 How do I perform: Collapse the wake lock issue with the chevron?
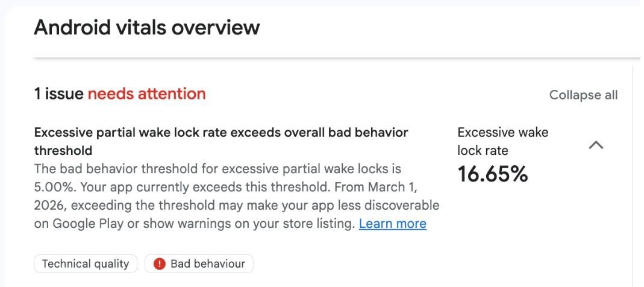[595, 145]
